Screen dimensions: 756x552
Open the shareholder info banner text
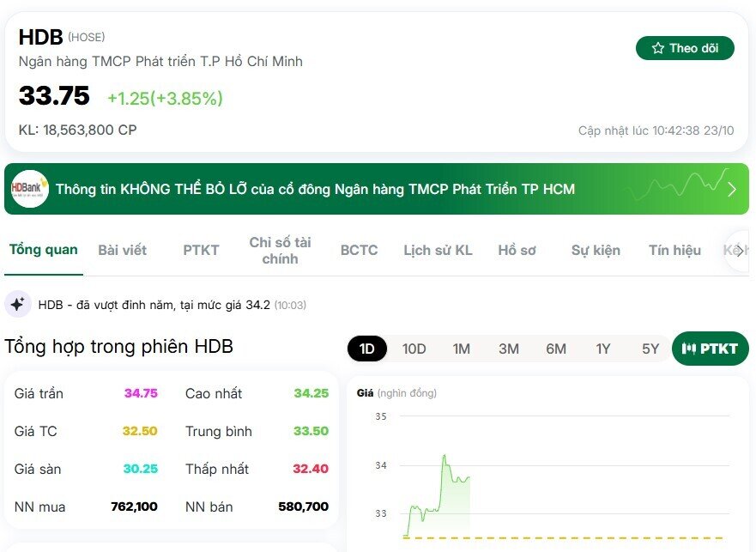click(x=315, y=189)
